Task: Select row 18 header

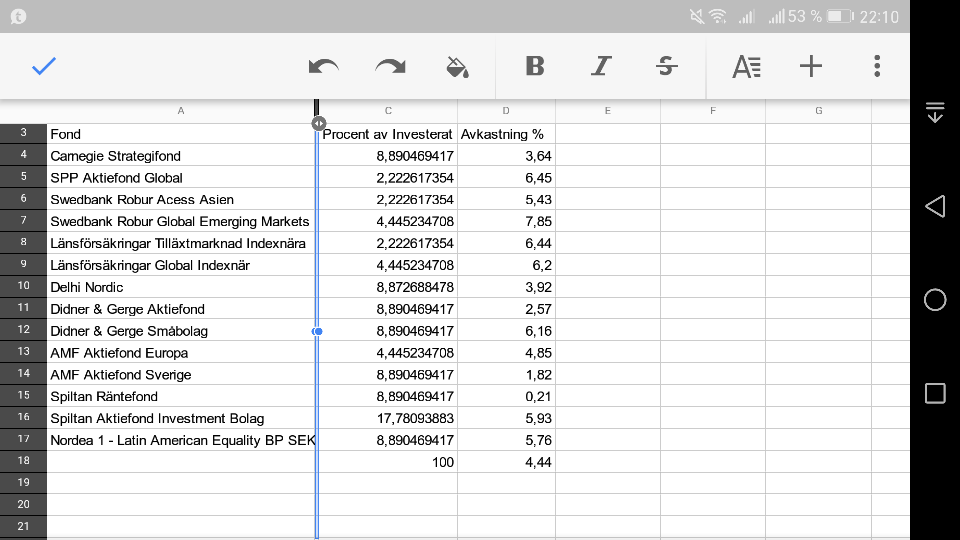Action: click(x=23, y=461)
